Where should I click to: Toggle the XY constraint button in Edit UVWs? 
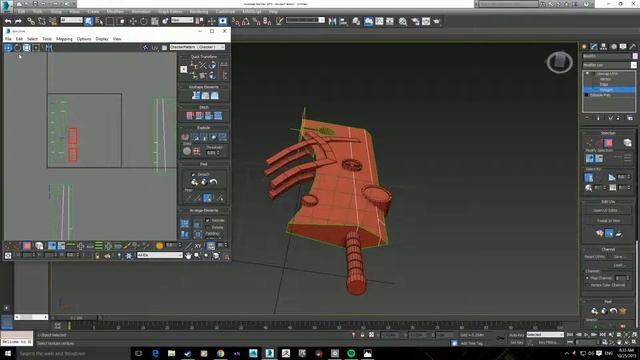pos(198,246)
